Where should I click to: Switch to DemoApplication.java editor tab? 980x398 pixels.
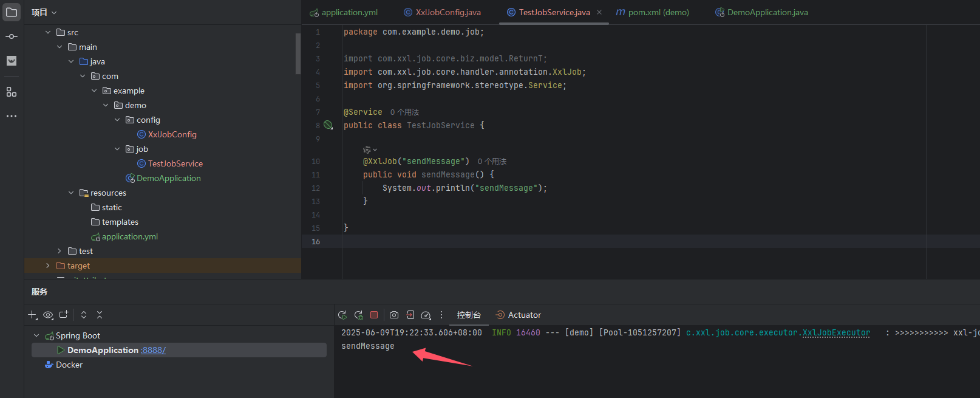click(x=761, y=12)
